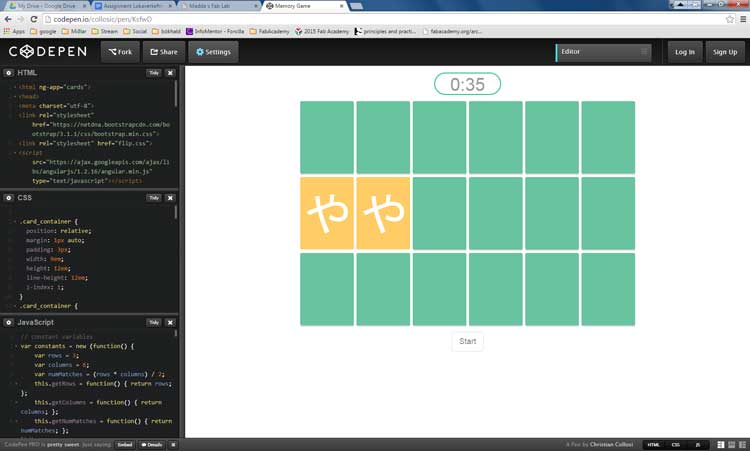
Task: Click the Sign Up button
Action: click(725, 52)
